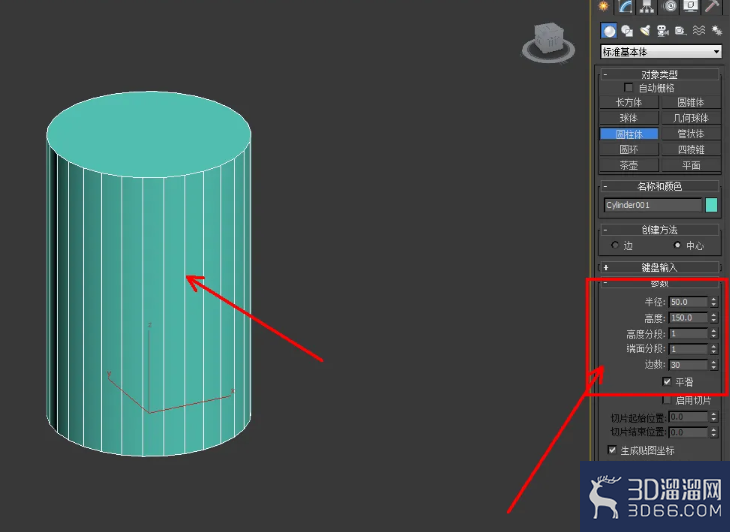Click the Cylinder001 object name field

point(653,205)
